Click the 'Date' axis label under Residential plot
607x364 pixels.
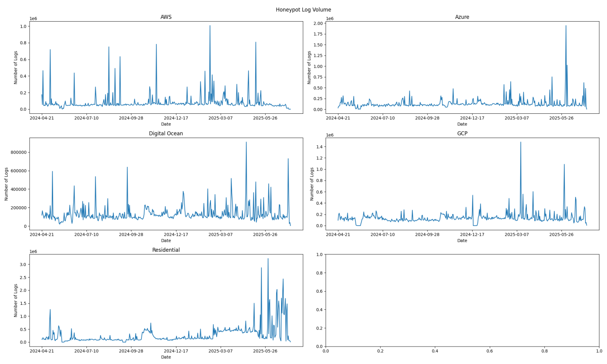[166, 357]
